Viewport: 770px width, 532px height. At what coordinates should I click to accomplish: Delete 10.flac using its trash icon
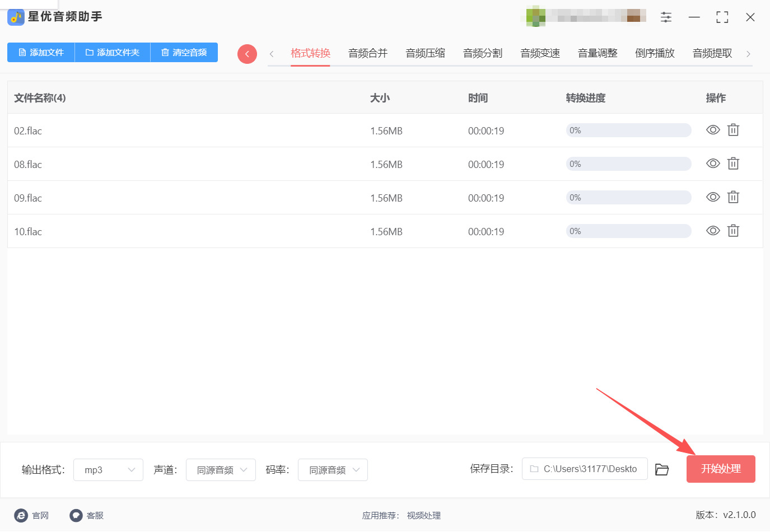[x=733, y=231]
